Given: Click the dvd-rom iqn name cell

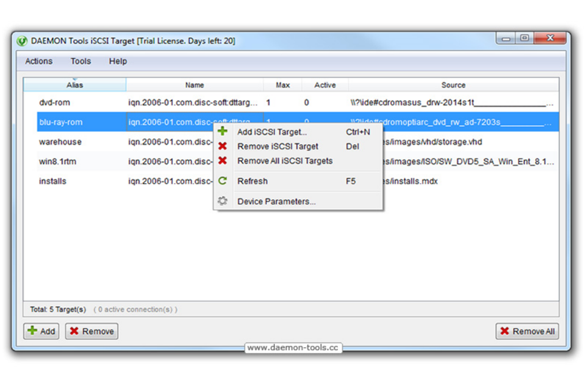Looking at the screenshot, I should pos(193,102).
